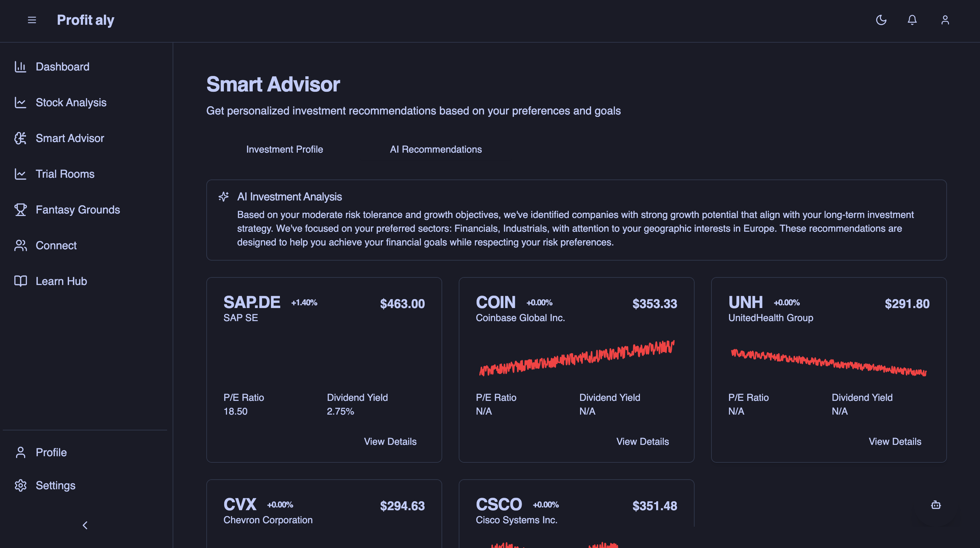Click the Settings gear icon

tap(20, 486)
